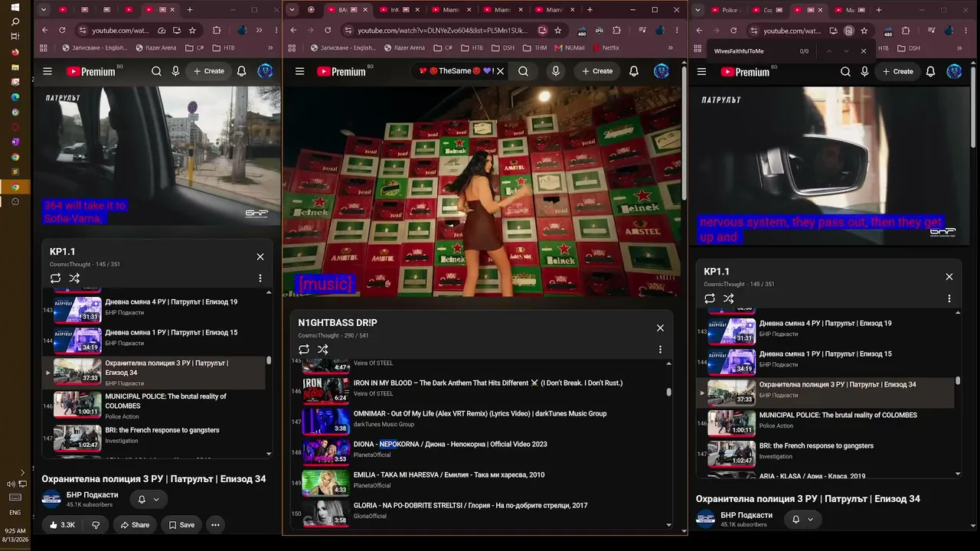Open new tab in left browser window

pos(189,10)
